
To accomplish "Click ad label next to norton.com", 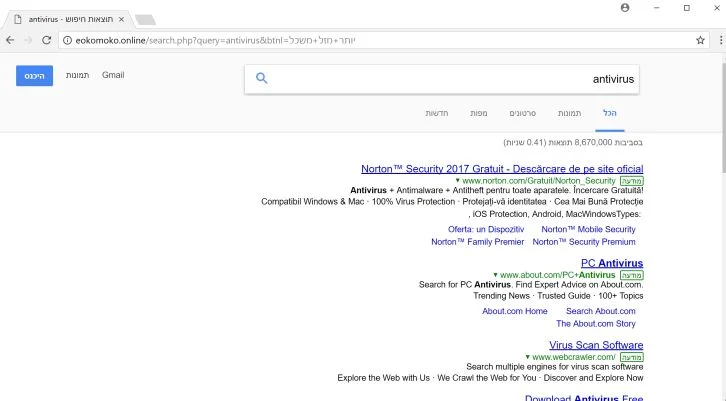I will 632,181.
